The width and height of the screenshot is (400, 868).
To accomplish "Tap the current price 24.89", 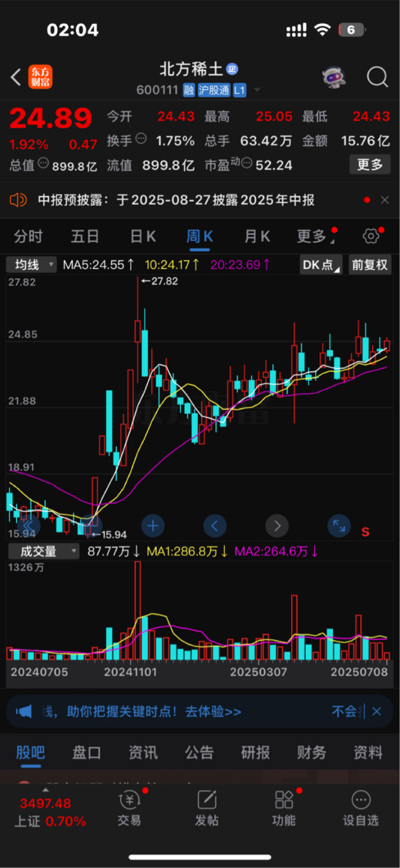I will (51, 118).
